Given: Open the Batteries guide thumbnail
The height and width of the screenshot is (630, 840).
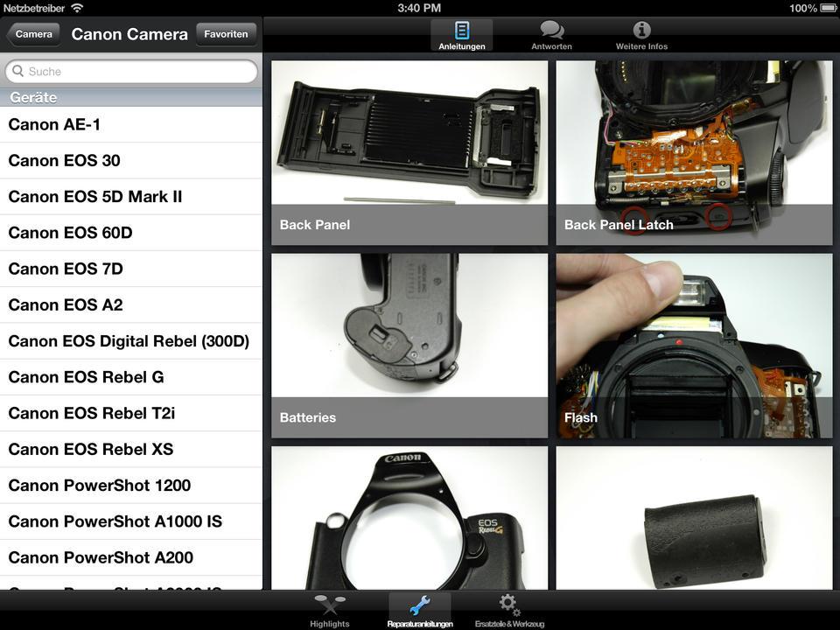Looking at the screenshot, I should (409, 346).
